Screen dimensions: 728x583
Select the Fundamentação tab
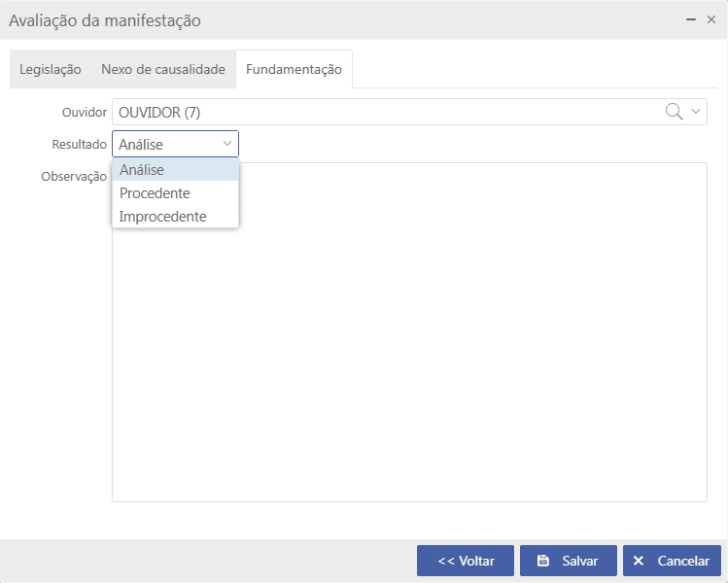tap(294, 70)
